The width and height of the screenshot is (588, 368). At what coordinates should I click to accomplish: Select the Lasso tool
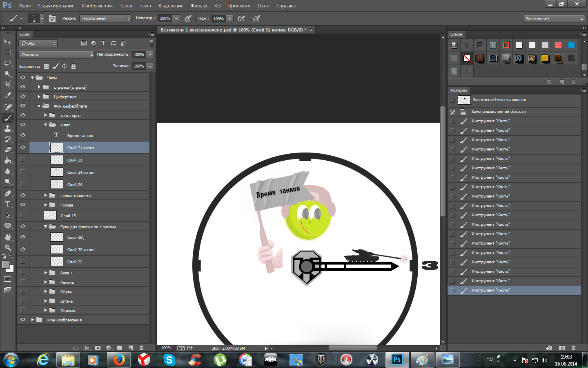pos(8,63)
